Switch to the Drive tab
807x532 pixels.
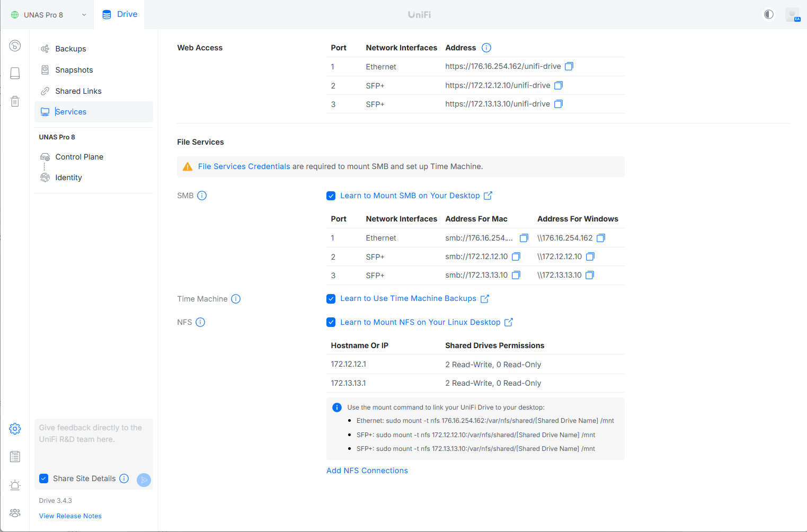[x=120, y=14]
